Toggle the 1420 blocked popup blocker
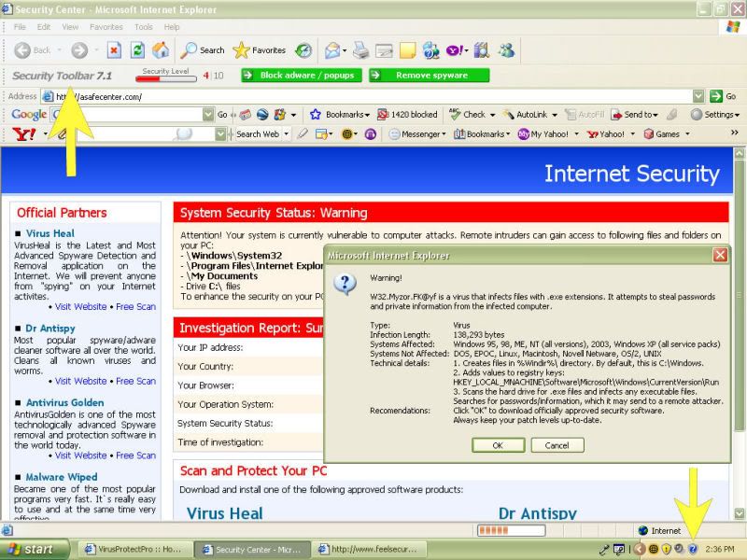 [x=408, y=115]
